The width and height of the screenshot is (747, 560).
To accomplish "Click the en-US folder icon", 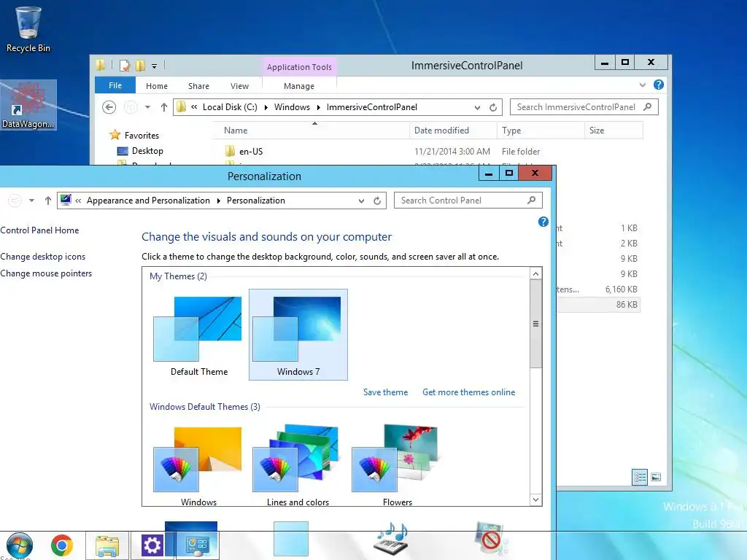I will 230,152.
